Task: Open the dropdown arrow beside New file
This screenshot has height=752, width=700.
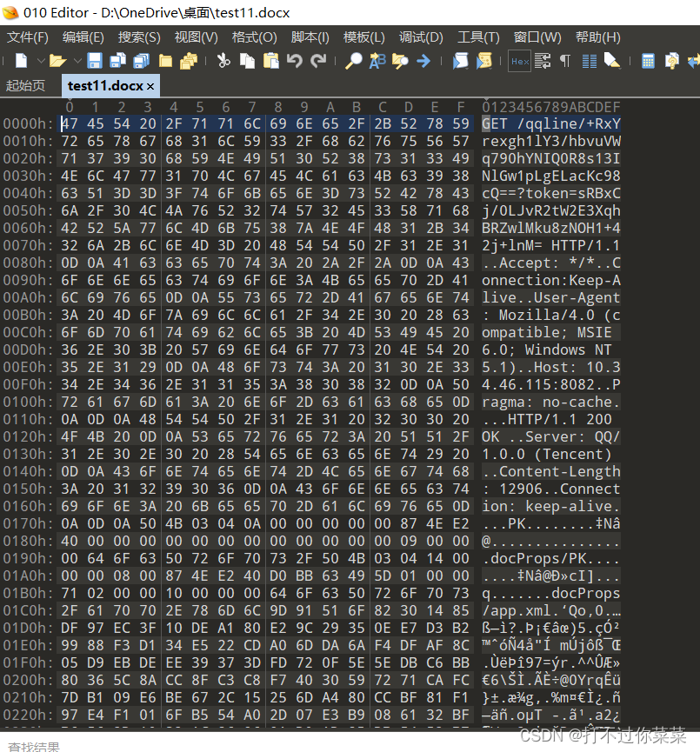Action: (x=41, y=61)
